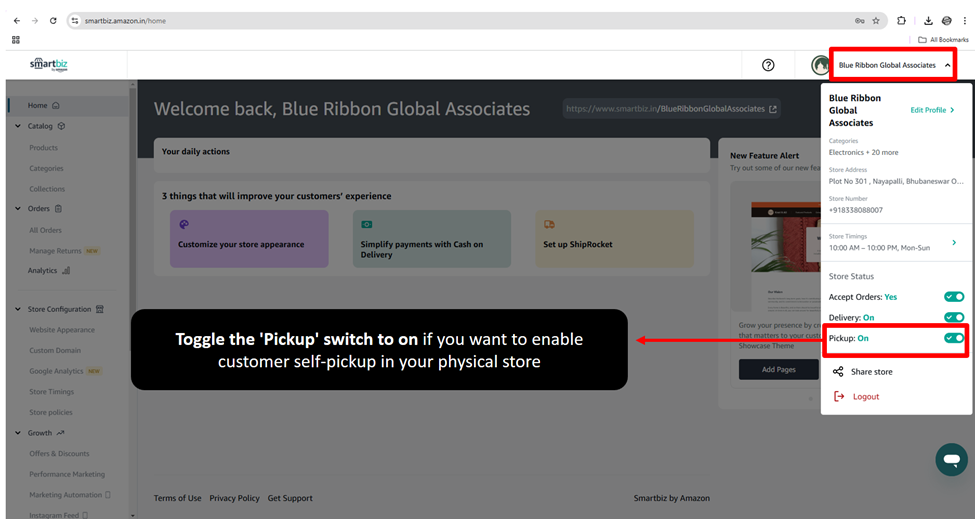Click the cash icon on payments card
Image resolution: width=975 pixels, height=519 pixels.
pyautogui.click(x=367, y=224)
